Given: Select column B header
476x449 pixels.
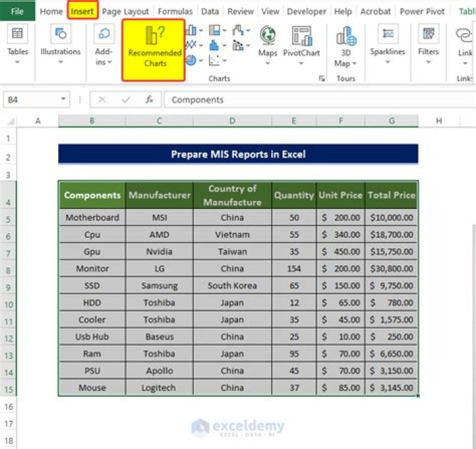Looking at the screenshot, I should (x=92, y=121).
